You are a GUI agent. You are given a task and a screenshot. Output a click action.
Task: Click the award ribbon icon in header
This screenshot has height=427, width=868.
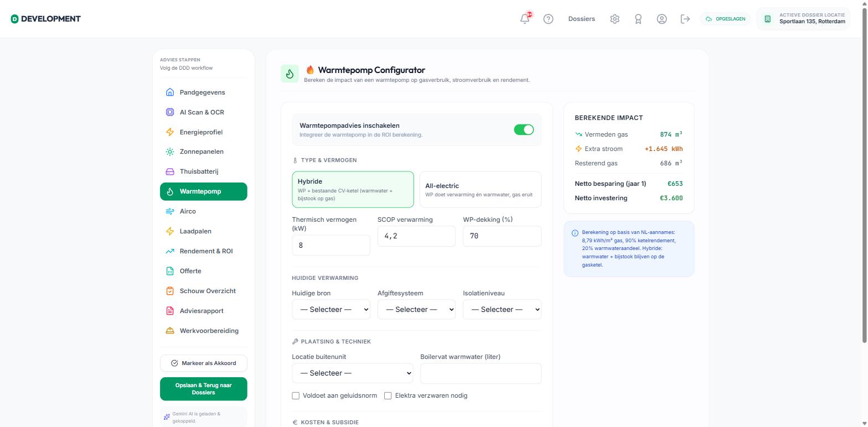point(638,19)
